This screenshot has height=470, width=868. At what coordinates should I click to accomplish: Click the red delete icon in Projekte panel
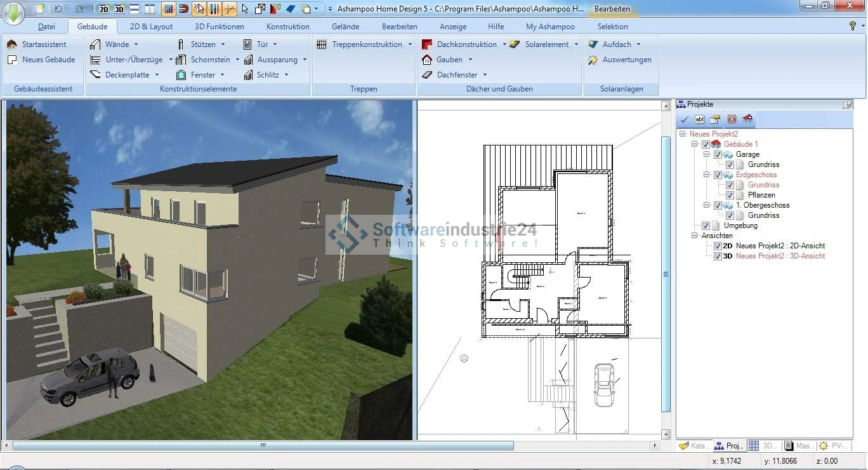point(732,119)
